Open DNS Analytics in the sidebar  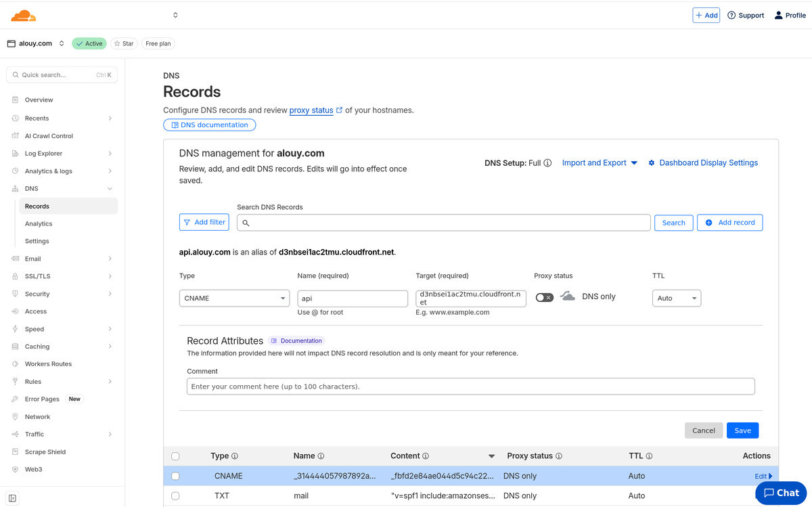(x=39, y=223)
